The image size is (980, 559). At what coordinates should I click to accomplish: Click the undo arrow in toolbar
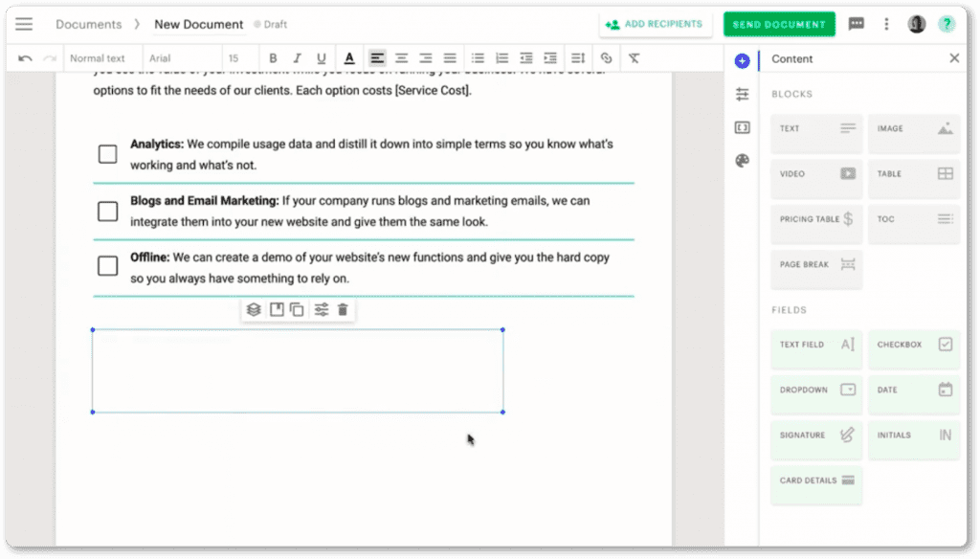point(25,58)
